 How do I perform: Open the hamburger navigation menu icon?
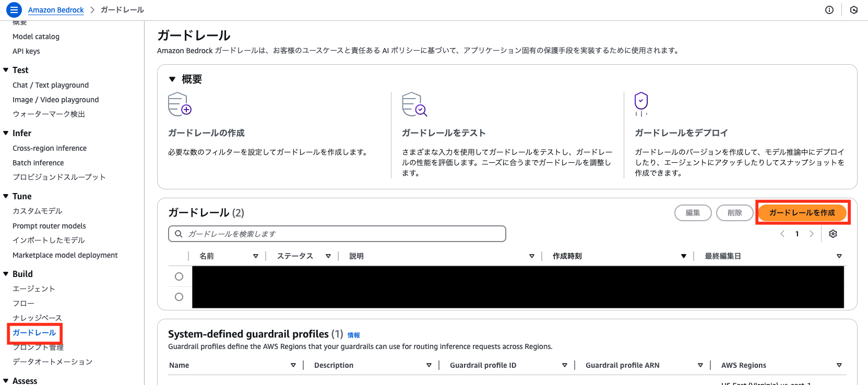(x=14, y=10)
